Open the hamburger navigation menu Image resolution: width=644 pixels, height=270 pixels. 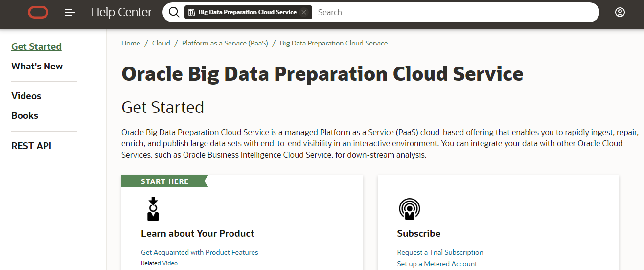70,12
